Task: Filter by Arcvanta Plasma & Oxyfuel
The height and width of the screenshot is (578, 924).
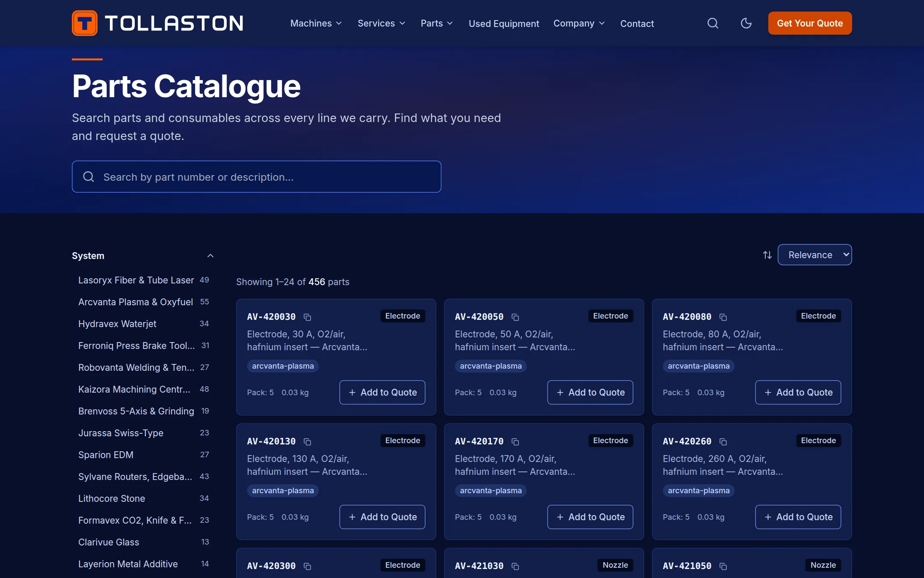Action: tap(144, 302)
